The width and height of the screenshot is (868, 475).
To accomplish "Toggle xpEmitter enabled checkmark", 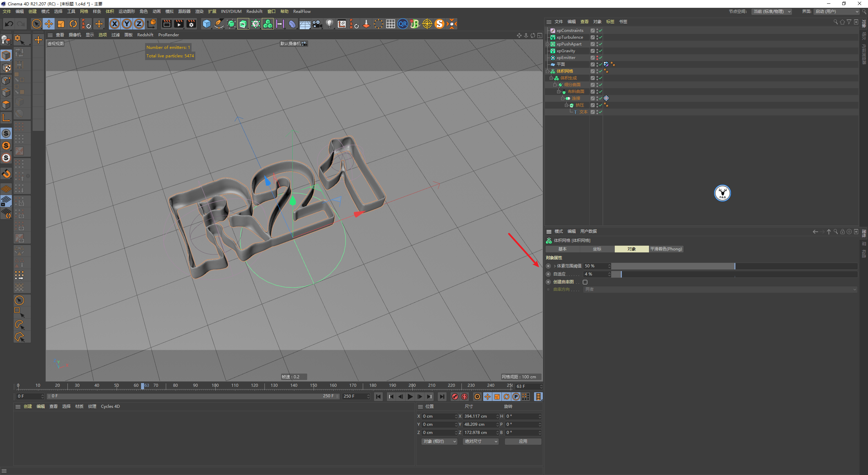I will (600, 58).
